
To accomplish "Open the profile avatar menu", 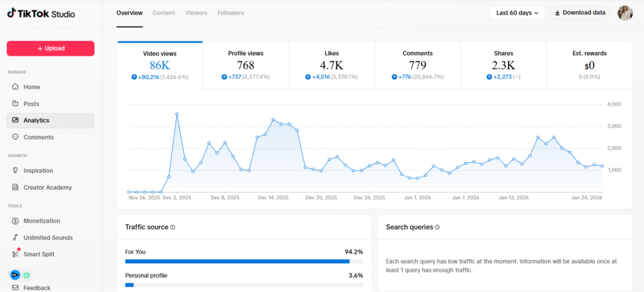I will [x=625, y=13].
